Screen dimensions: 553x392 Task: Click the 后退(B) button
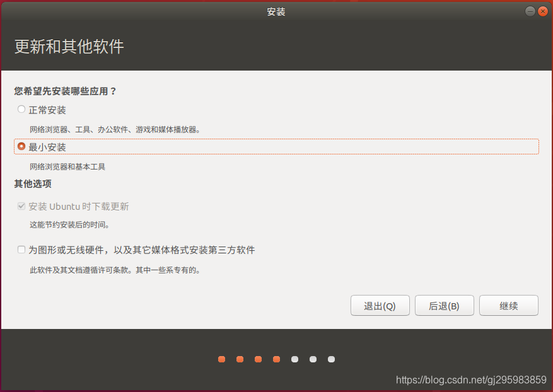pyautogui.click(x=445, y=306)
